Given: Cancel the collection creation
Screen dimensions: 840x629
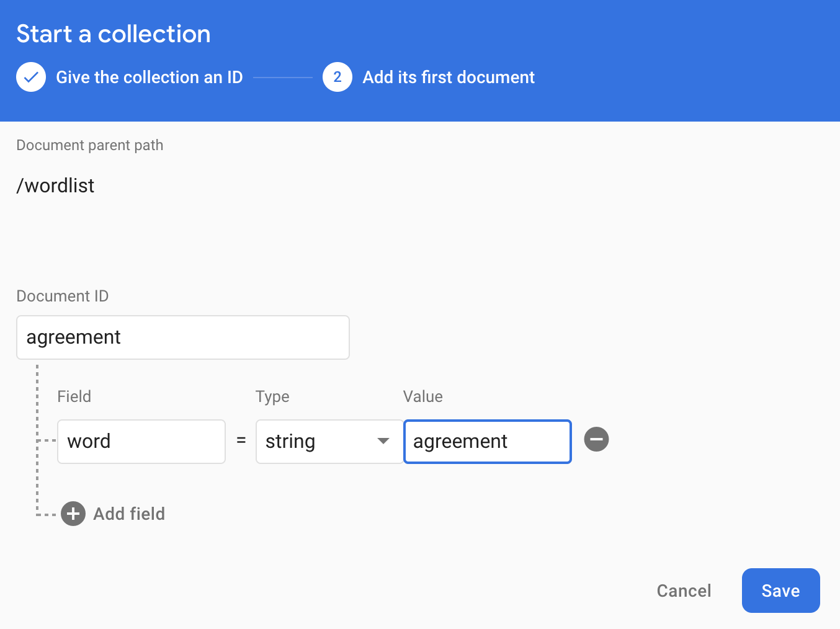Looking at the screenshot, I should click(684, 591).
